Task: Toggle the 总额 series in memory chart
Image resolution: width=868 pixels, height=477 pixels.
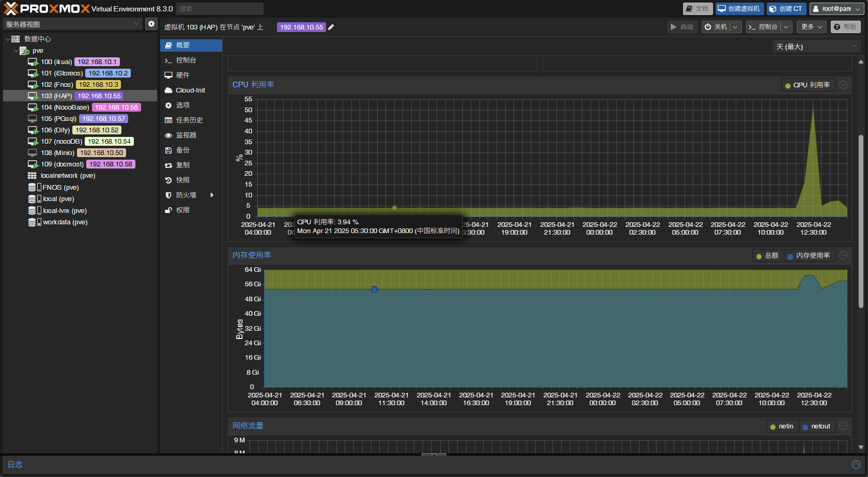Action: (767, 256)
